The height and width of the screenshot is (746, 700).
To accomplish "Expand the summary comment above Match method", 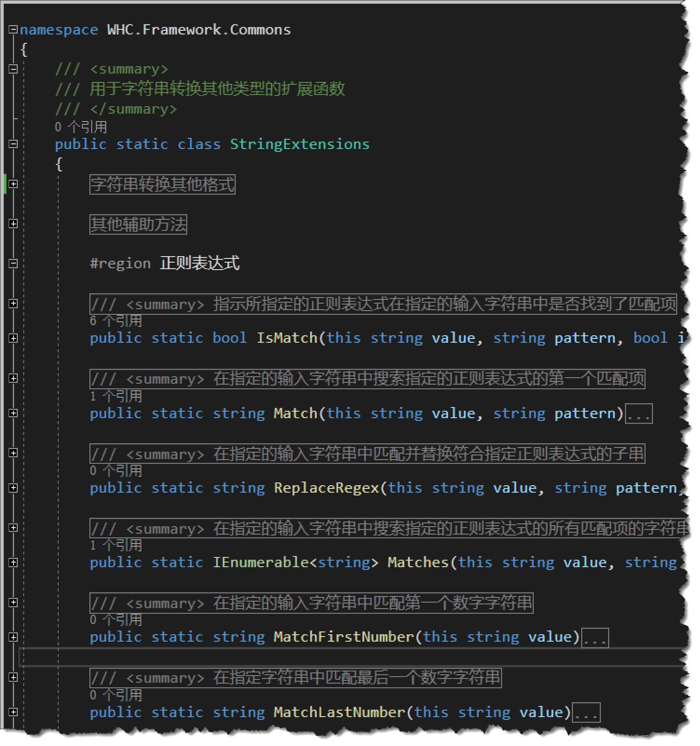I will (14, 379).
